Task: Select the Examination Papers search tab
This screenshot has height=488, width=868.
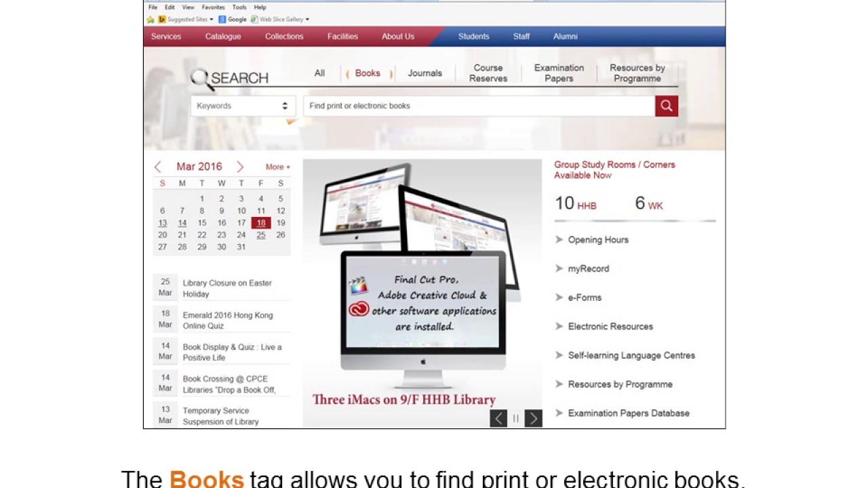Action: click(x=559, y=73)
